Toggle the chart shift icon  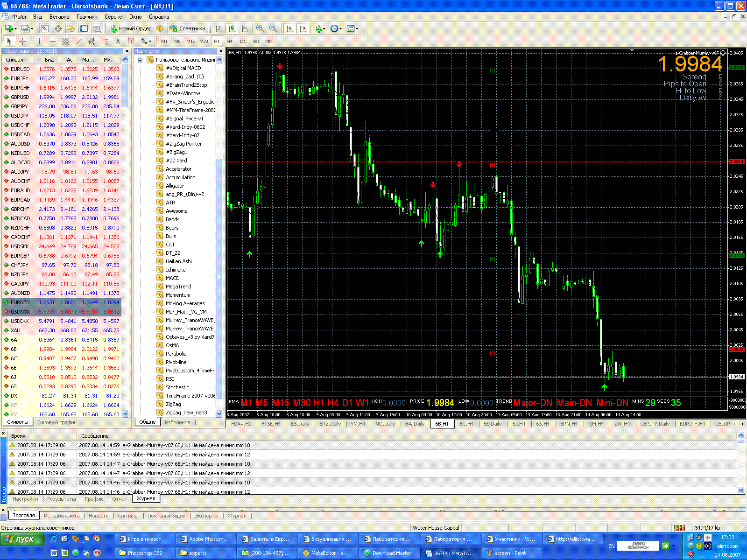(303, 28)
